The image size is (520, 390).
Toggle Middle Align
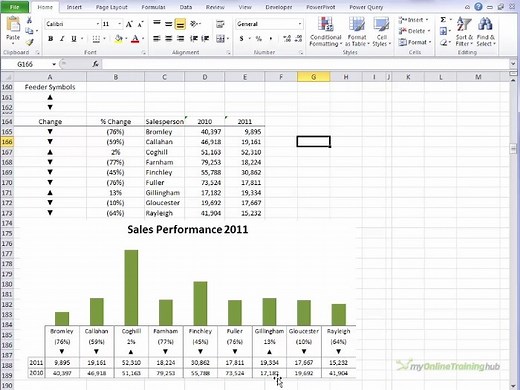(169, 24)
